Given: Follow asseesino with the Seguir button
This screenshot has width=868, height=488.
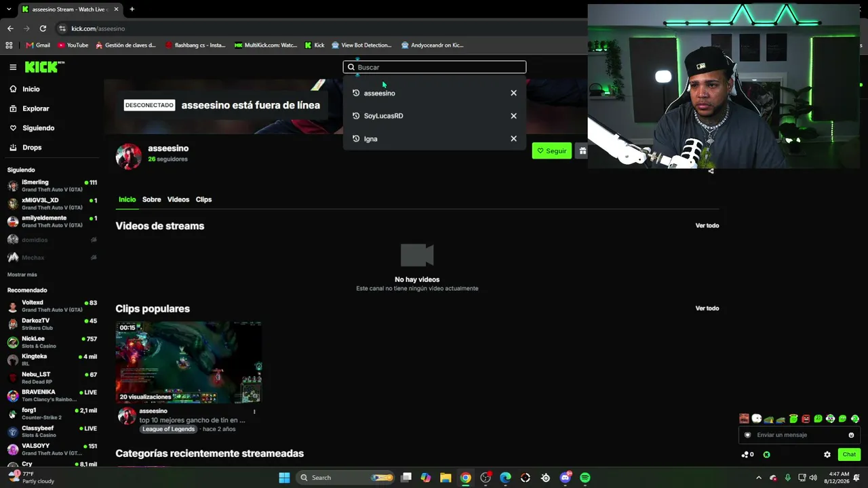Looking at the screenshot, I should pyautogui.click(x=551, y=150).
